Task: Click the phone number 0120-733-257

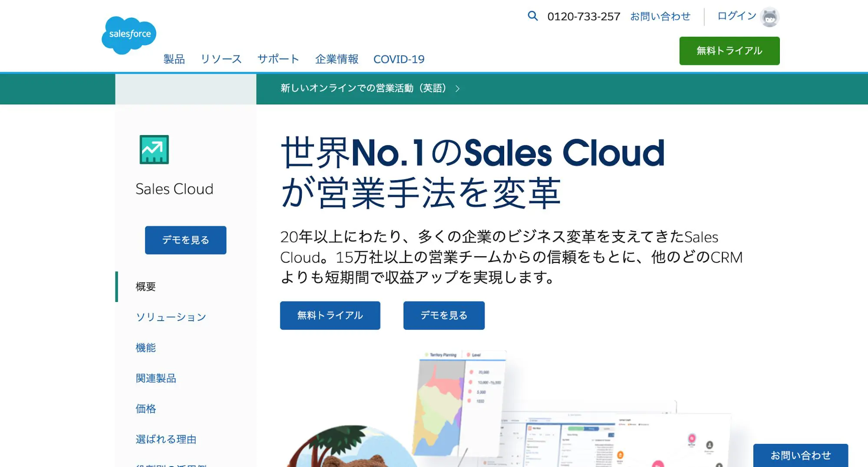Action: (584, 17)
